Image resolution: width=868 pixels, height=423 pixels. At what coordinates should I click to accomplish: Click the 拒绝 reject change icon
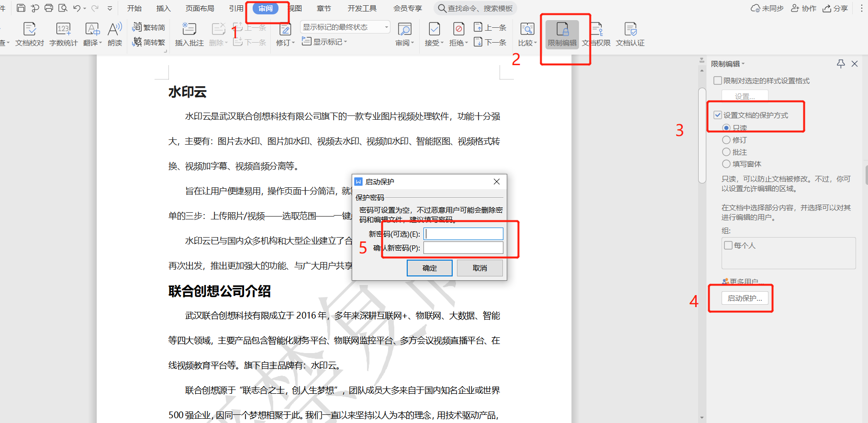pyautogui.click(x=458, y=30)
